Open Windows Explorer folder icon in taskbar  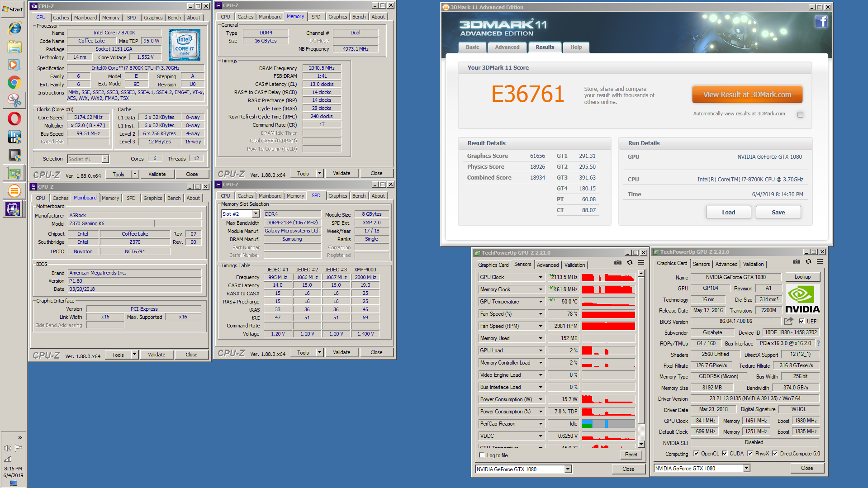(14, 47)
